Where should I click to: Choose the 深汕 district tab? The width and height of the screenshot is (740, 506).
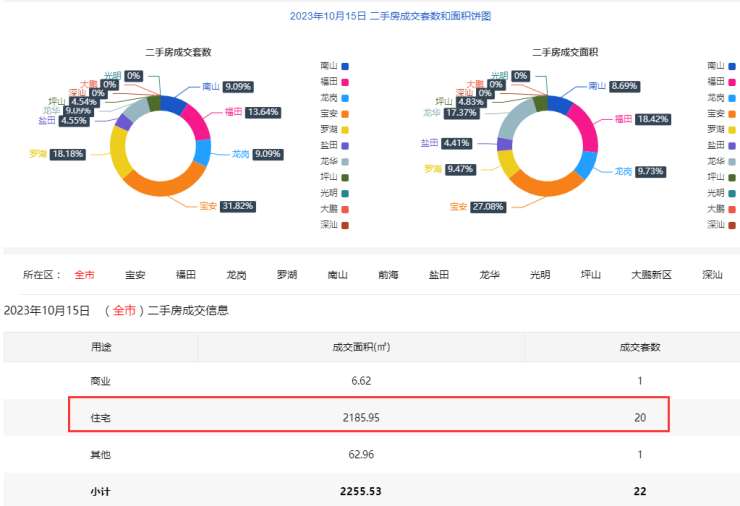[712, 274]
